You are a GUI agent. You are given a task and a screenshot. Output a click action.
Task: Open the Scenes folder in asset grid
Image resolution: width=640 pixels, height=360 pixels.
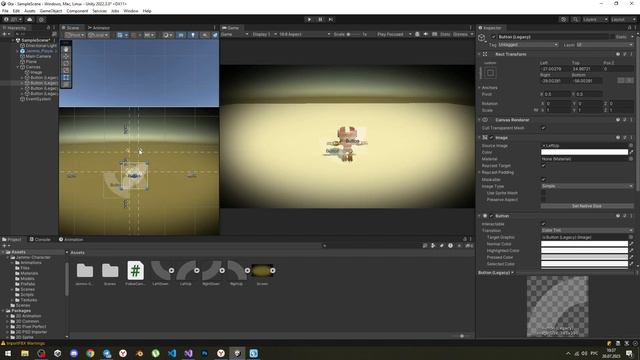click(110, 273)
